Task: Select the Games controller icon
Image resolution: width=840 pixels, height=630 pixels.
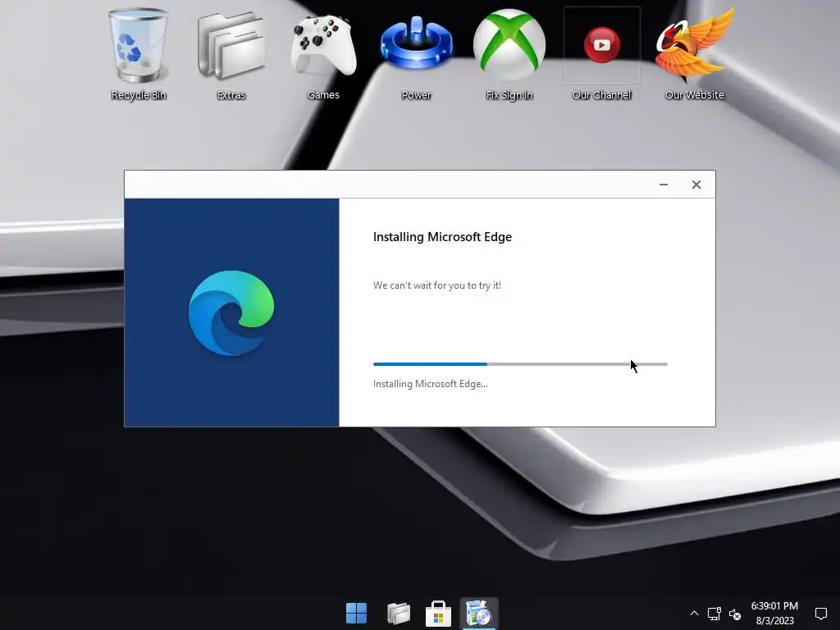Action: coord(323,53)
